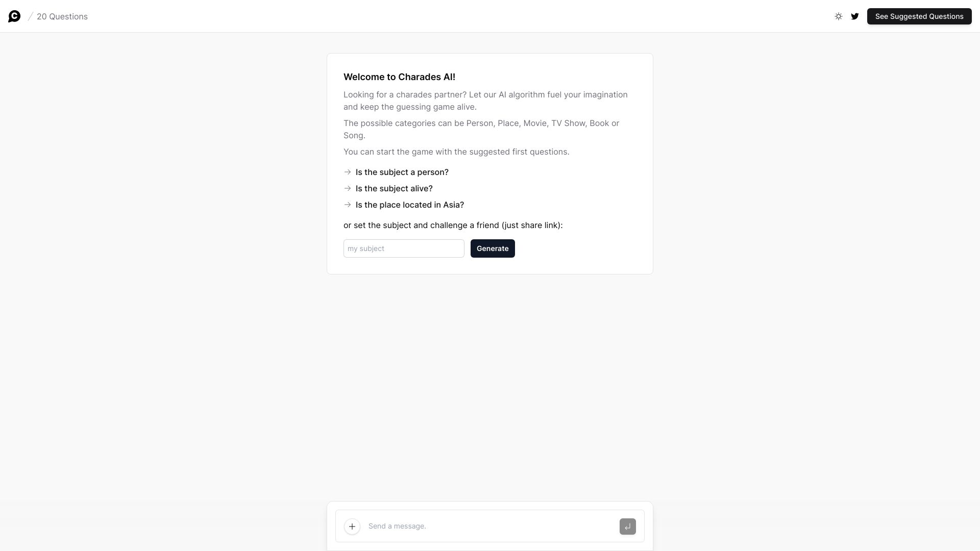Click the arrow beside "Is the subject a person?"
This screenshot has height=551, width=980.
(x=348, y=172)
